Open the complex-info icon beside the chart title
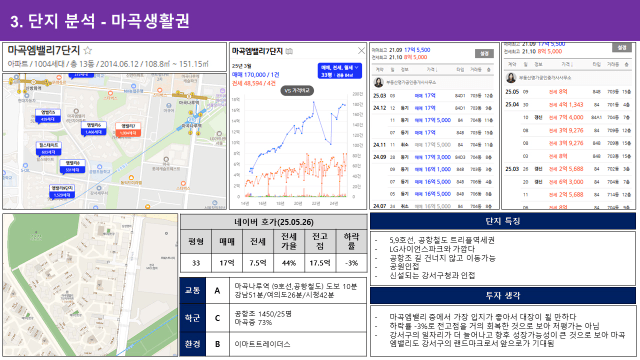640x360 pixels. [289, 51]
